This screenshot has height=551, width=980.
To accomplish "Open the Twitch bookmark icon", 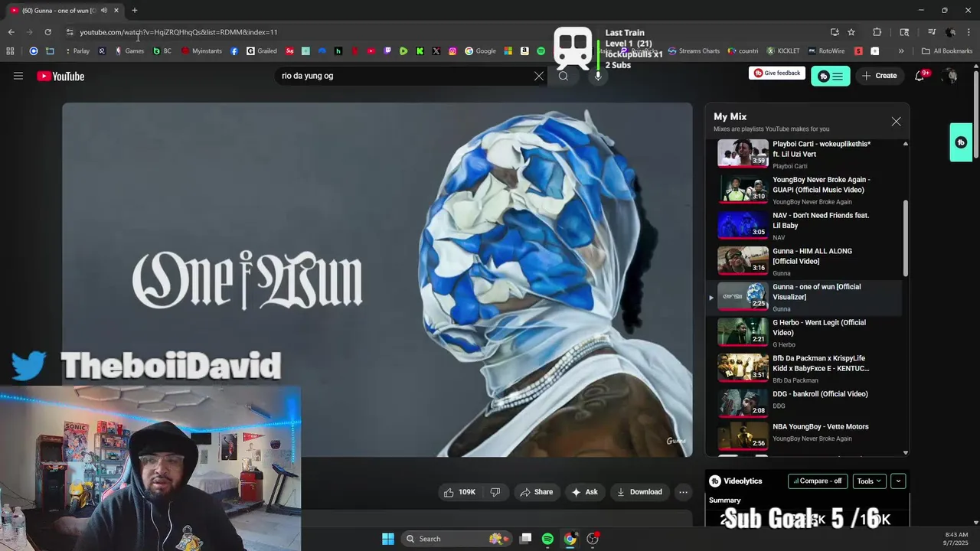I will point(387,51).
